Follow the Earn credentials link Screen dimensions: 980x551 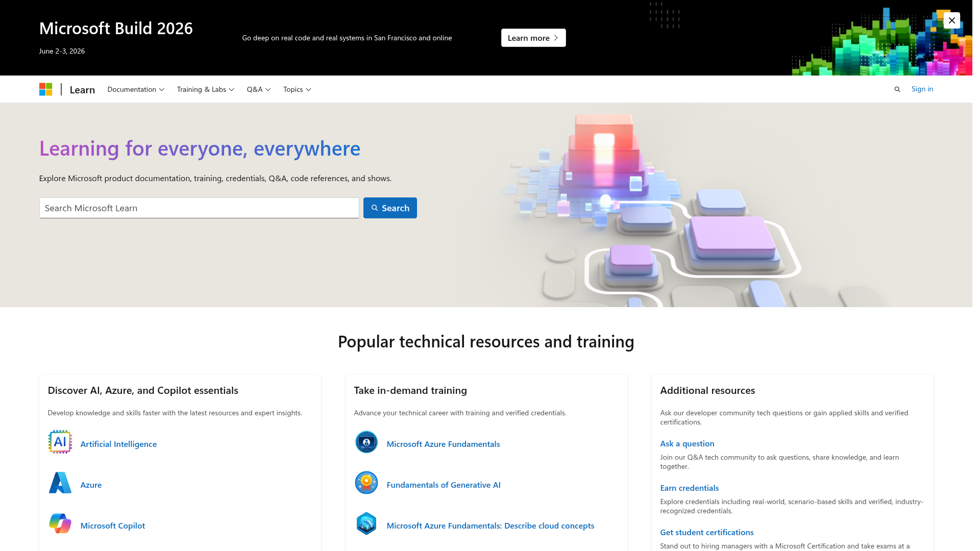(x=689, y=488)
